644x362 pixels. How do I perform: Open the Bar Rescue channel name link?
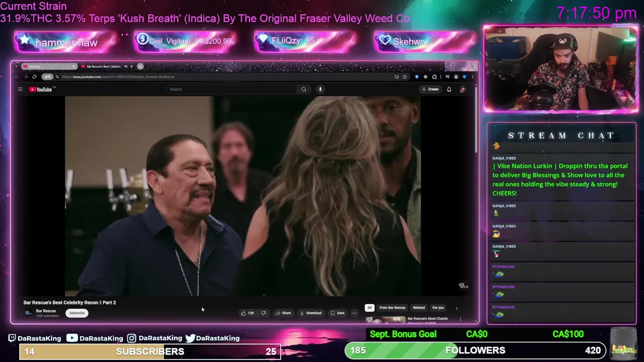46,311
